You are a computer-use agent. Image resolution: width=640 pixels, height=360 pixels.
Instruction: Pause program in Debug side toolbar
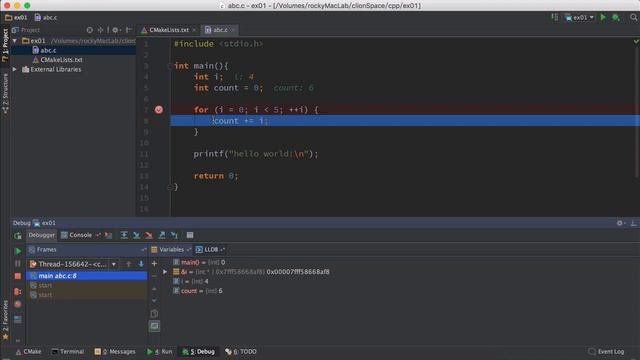click(x=18, y=264)
